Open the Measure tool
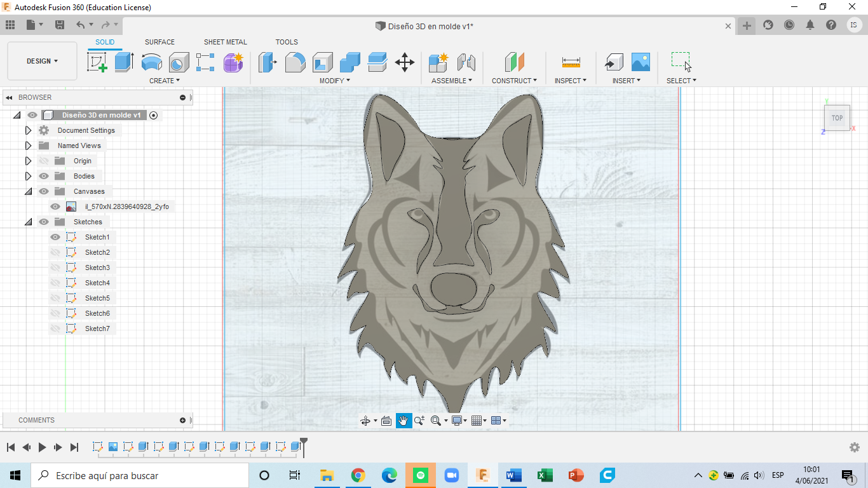The width and height of the screenshot is (868, 488). point(570,62)
